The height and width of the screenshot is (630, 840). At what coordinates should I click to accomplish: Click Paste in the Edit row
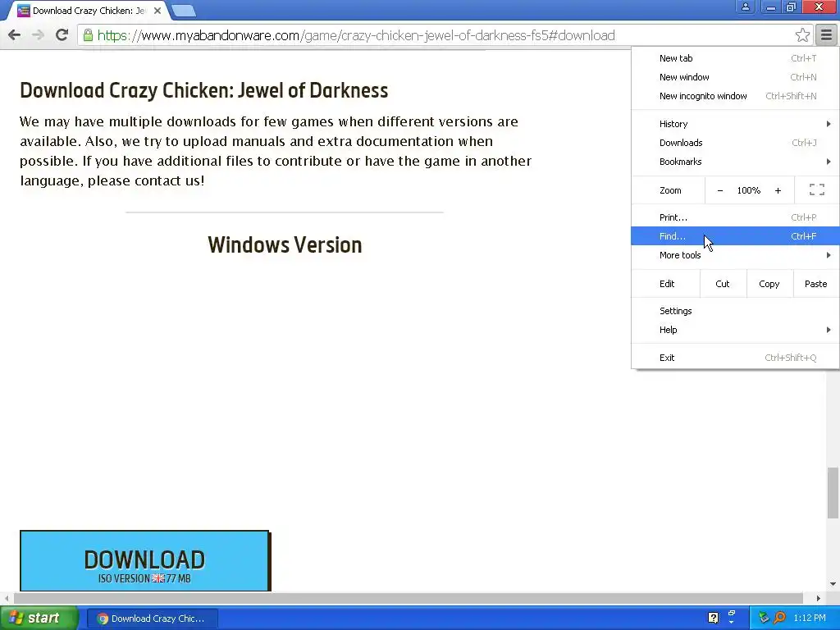[815, 283]
